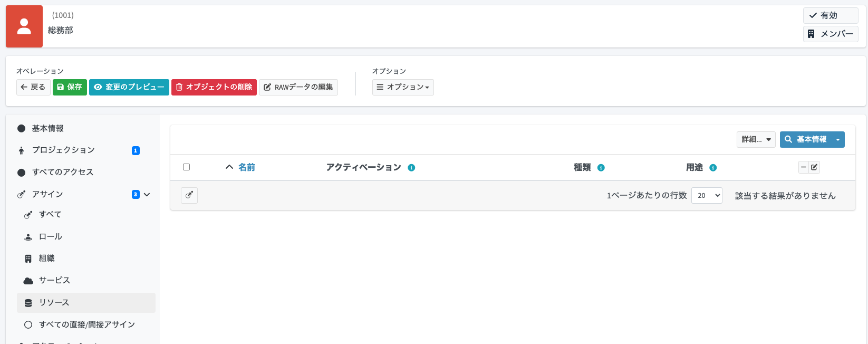Screen dimensions: 868x344
Task: Click the assign icon button in table footer
Action: point(189,195)
